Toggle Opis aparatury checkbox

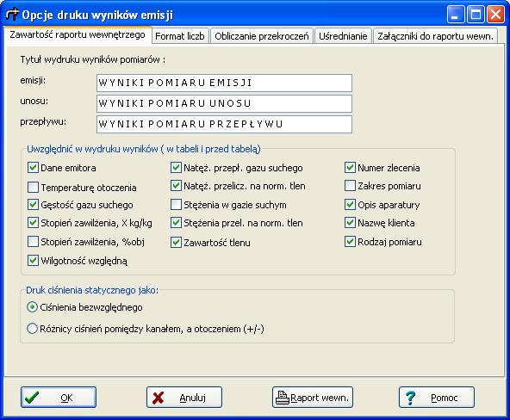[350, 205]
